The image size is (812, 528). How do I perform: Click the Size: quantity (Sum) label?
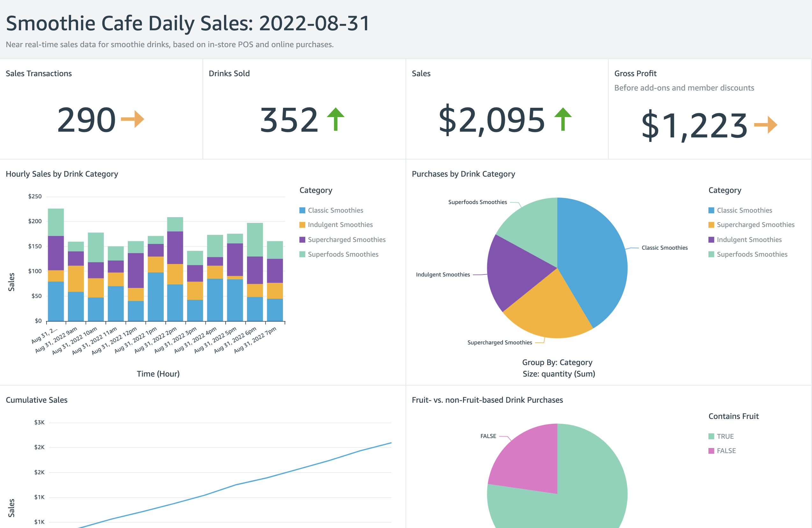559,374
